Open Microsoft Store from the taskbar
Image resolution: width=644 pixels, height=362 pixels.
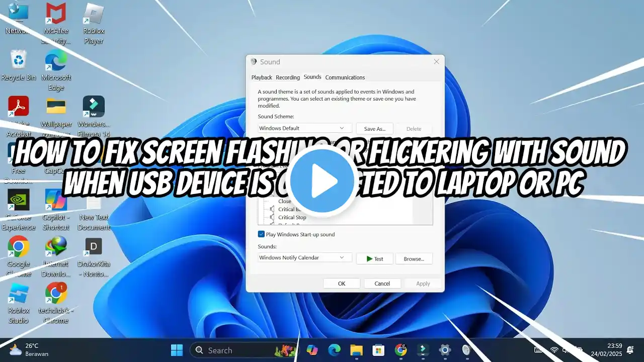click(x=378, y=350)
